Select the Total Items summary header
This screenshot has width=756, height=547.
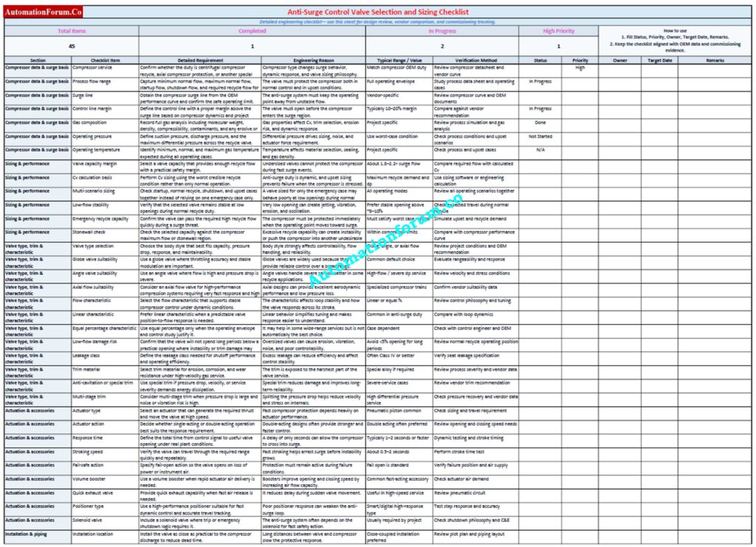72,31
